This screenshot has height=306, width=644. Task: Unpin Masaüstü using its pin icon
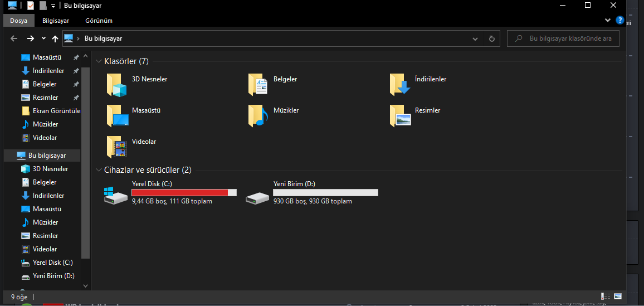point(76,57)
